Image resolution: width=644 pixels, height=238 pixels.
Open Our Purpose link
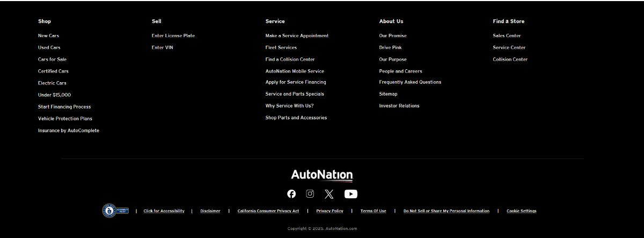pos(393,60)
